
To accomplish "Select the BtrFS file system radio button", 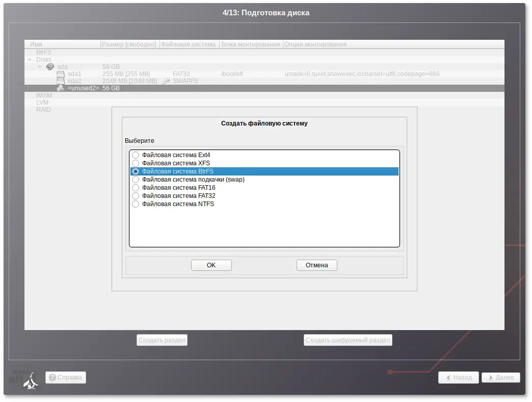I will [136, 171].
